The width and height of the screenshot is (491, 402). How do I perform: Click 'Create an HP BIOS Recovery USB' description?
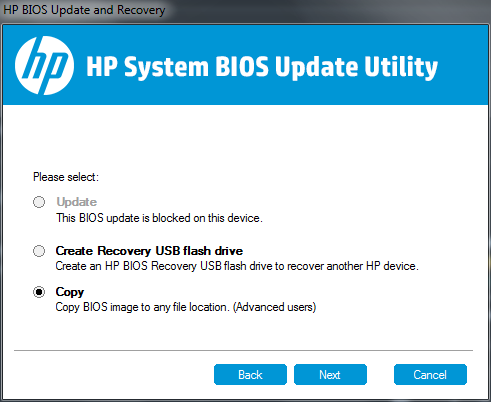237,266
